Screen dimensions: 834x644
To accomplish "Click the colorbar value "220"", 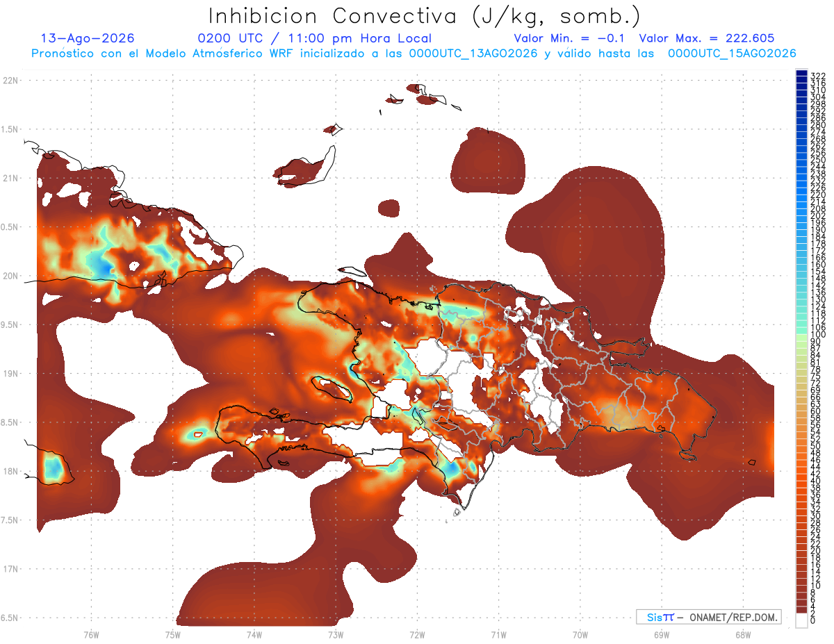I will pos(818,195).
